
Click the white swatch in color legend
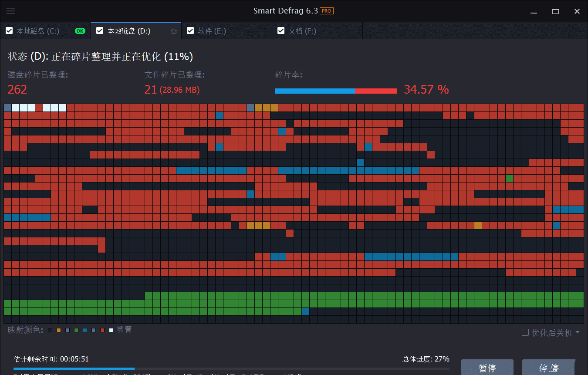coord(111,331)
